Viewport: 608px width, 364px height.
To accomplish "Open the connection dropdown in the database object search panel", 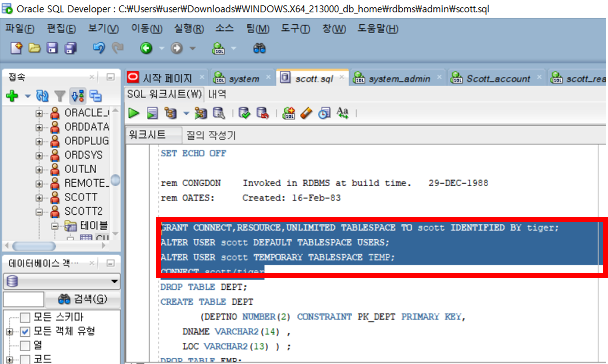I will 62,282.
